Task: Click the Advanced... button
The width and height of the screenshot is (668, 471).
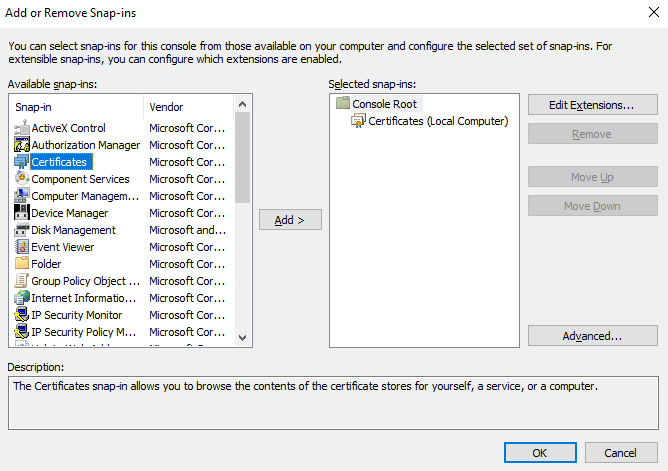Action: click(x=593, y=336)
